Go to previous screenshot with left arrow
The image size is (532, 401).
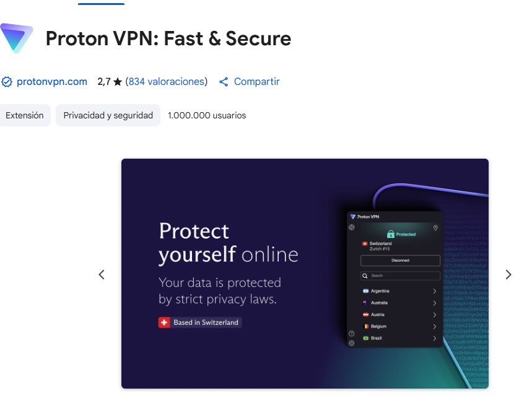pos(102,275)
